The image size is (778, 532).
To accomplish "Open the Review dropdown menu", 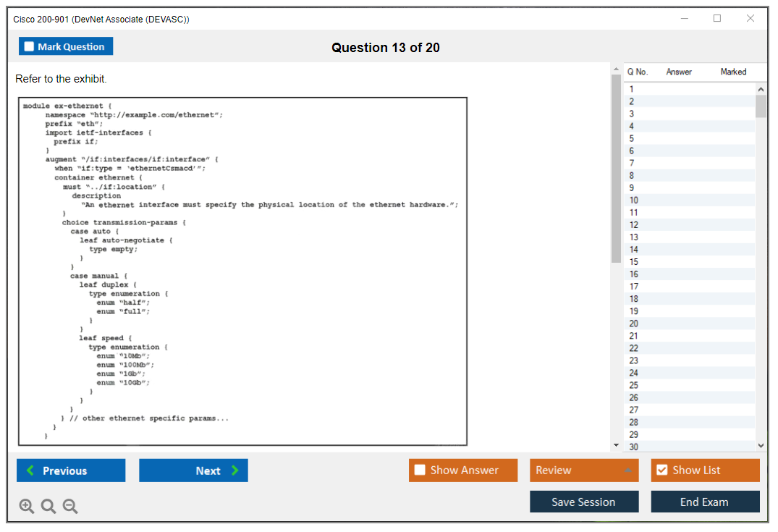I will point(584,470).
